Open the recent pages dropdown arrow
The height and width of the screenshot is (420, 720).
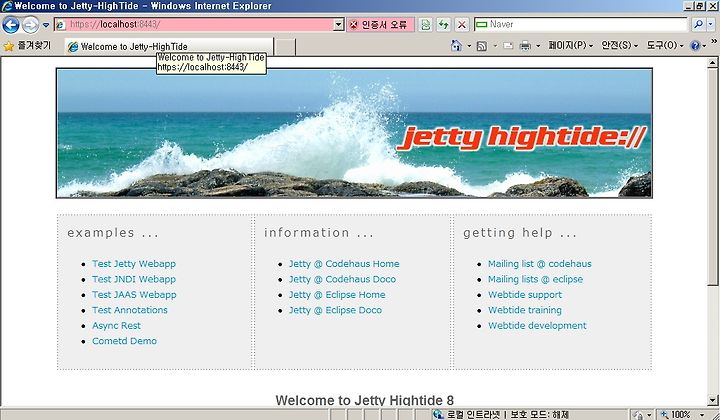pyautogui.click(x=46, y=25)
